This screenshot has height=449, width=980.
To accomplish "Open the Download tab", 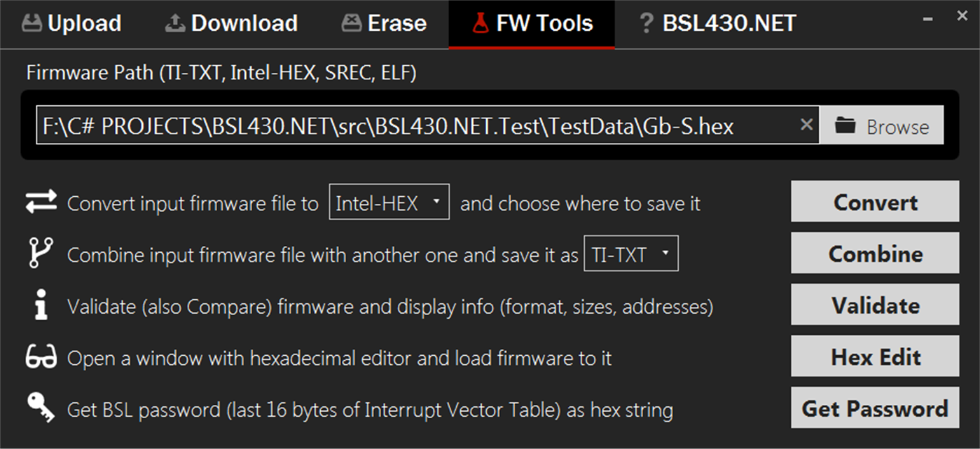I will click(231, 24).
